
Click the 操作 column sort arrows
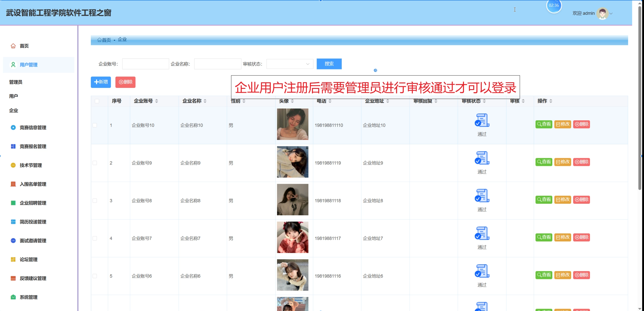pyautogui.click(x=551, y=101)
